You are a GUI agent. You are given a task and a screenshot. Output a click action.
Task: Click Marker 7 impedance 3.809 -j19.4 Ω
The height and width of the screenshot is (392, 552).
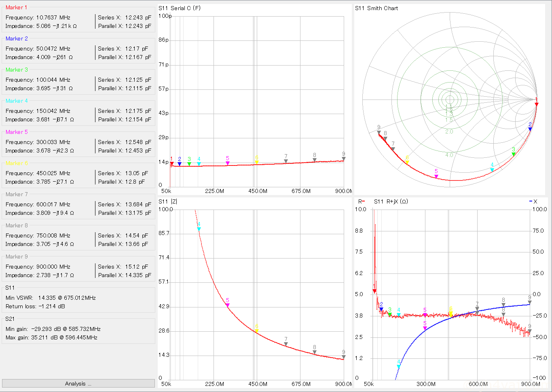pos(55,213)
